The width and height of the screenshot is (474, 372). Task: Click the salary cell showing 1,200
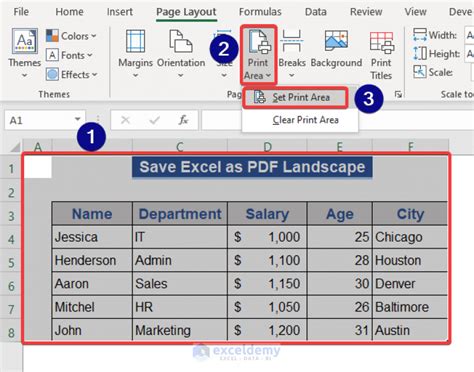point(267,330)
